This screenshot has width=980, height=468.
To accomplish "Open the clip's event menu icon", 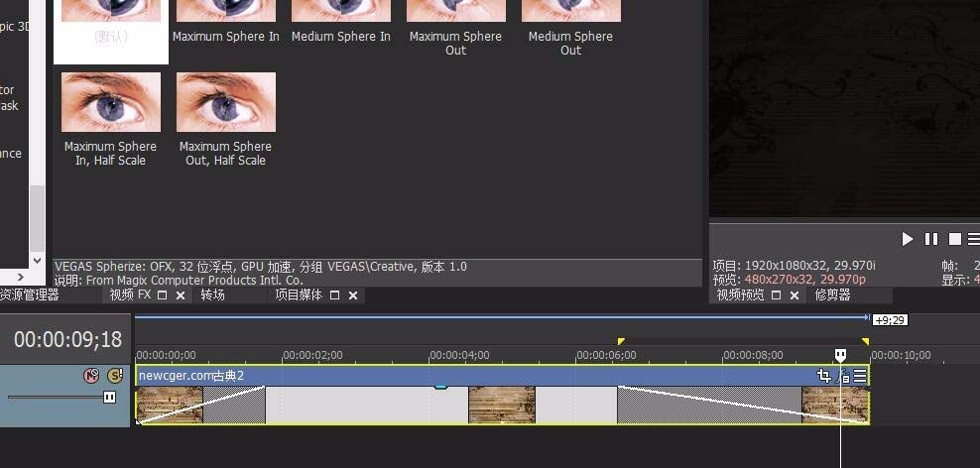I will tap(861, 376).
